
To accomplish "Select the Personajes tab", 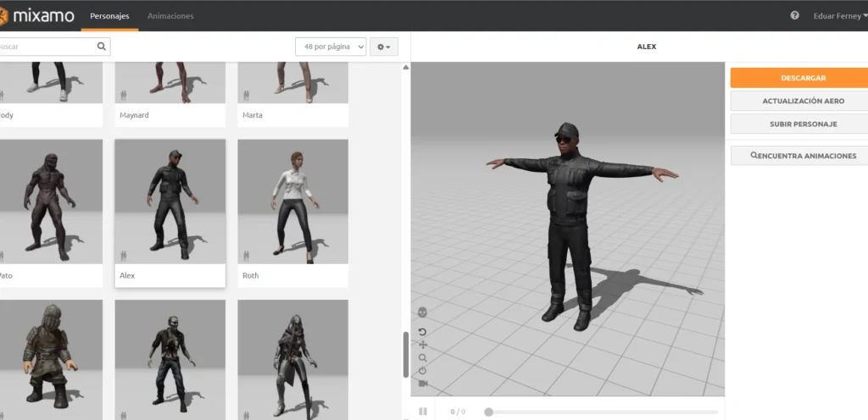I will (x=109, y=16).
